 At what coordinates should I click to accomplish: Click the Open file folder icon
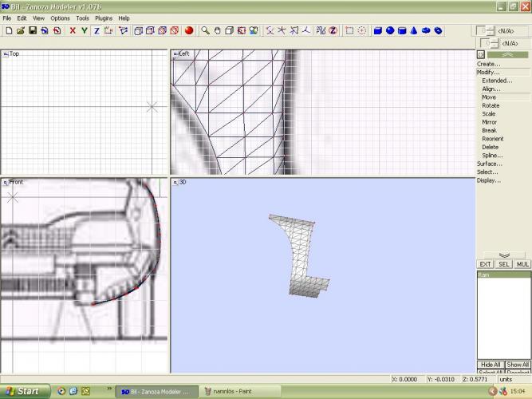coord(21,31)
